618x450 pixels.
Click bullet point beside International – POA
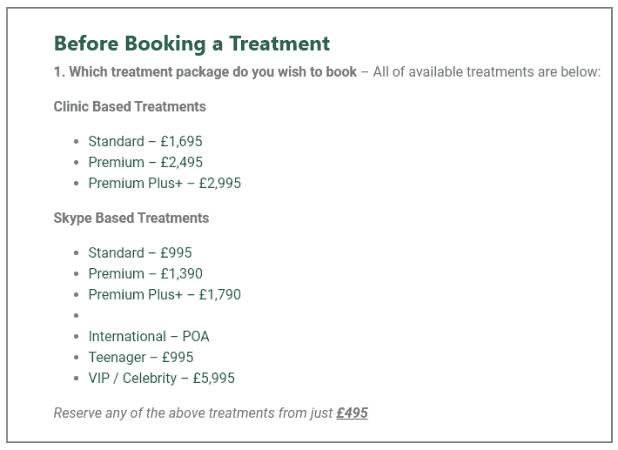coord(76,337)
